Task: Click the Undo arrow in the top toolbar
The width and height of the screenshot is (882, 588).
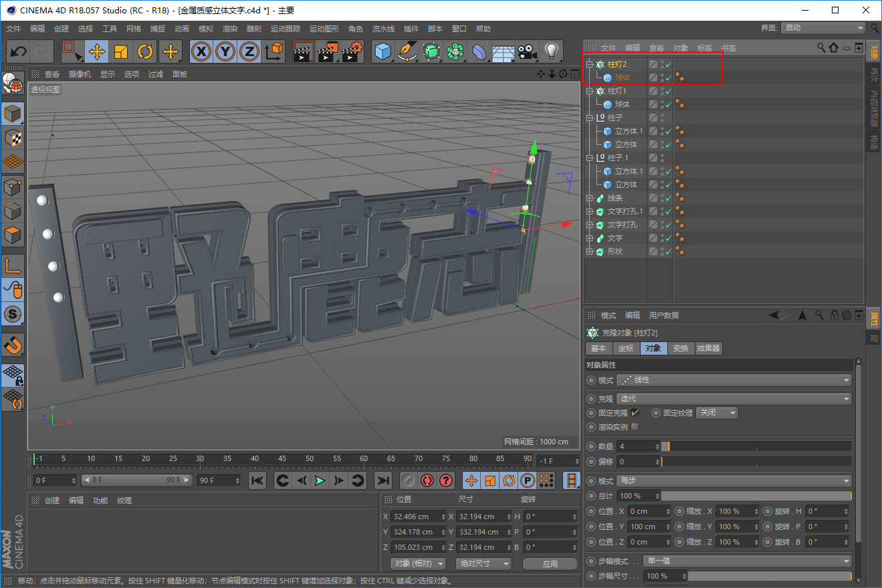Action: click(19, 51)
